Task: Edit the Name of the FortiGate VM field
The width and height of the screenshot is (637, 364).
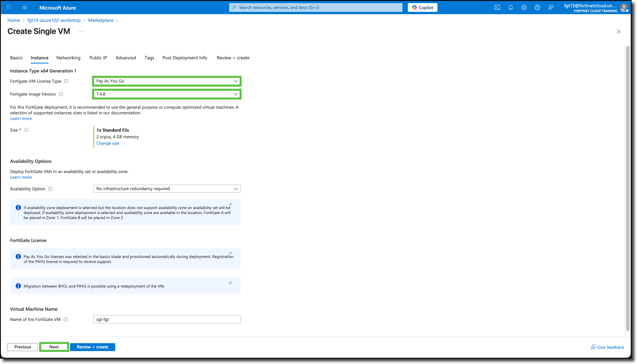Action: point(167,319)
